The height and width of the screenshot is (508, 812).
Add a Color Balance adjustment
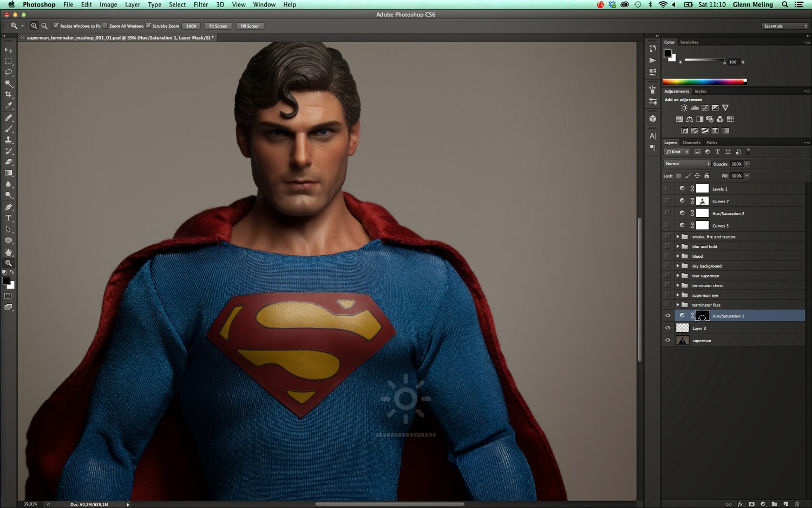click(690, 119)
